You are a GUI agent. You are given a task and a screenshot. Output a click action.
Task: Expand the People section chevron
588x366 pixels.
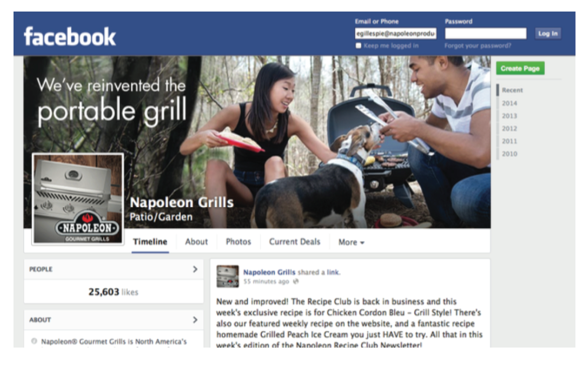click(195, 269)
